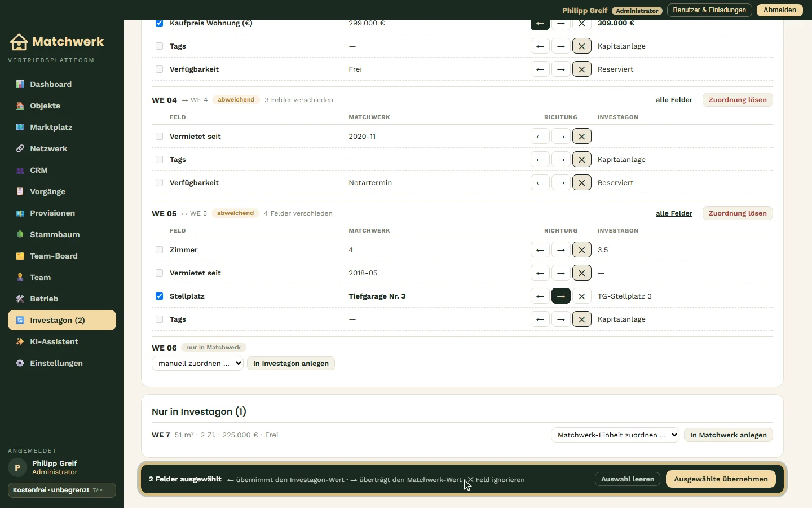The width and height of the screenshot is (812, 508).
Task: Click the user avatar 'P' in sidebar
Action: coord(17,467)
